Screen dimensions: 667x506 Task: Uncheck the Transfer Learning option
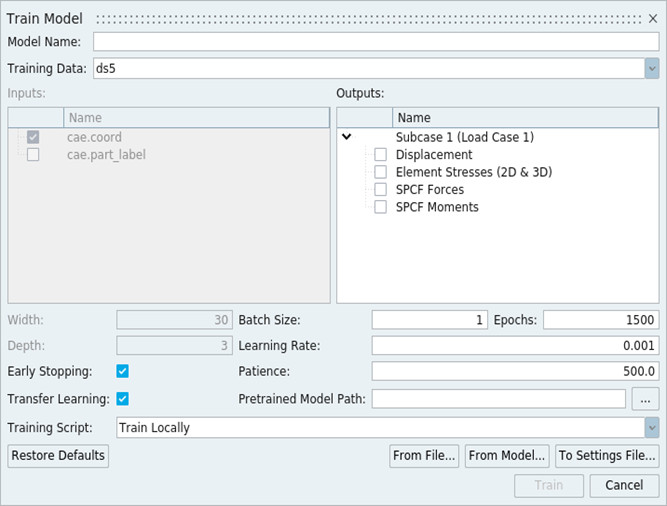[x=123, y=399]
